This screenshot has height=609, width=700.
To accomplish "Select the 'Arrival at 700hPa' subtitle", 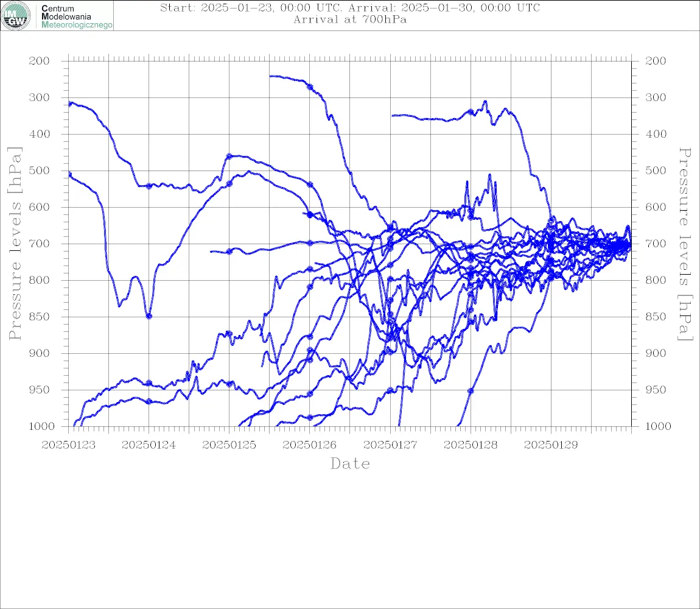I will (350, 19).
